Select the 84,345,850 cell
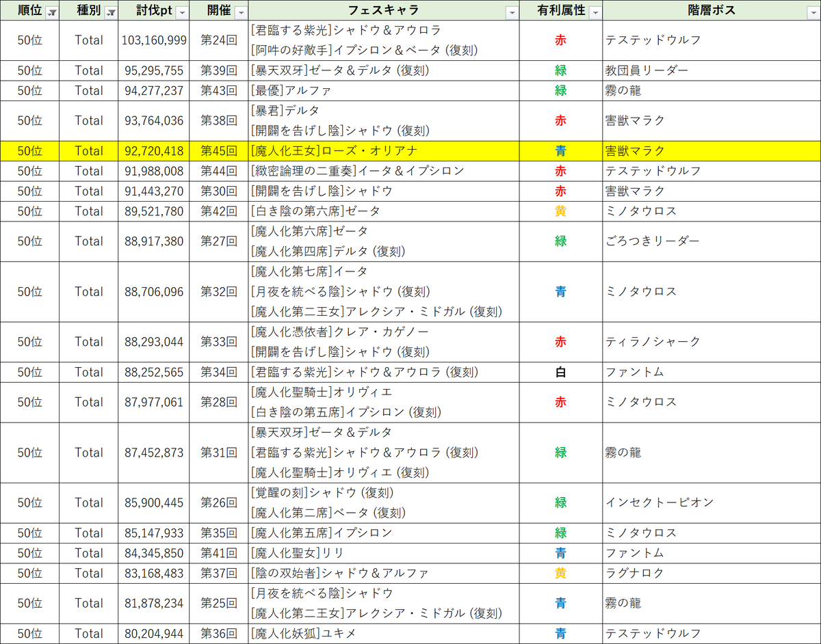 pos(153,552)
